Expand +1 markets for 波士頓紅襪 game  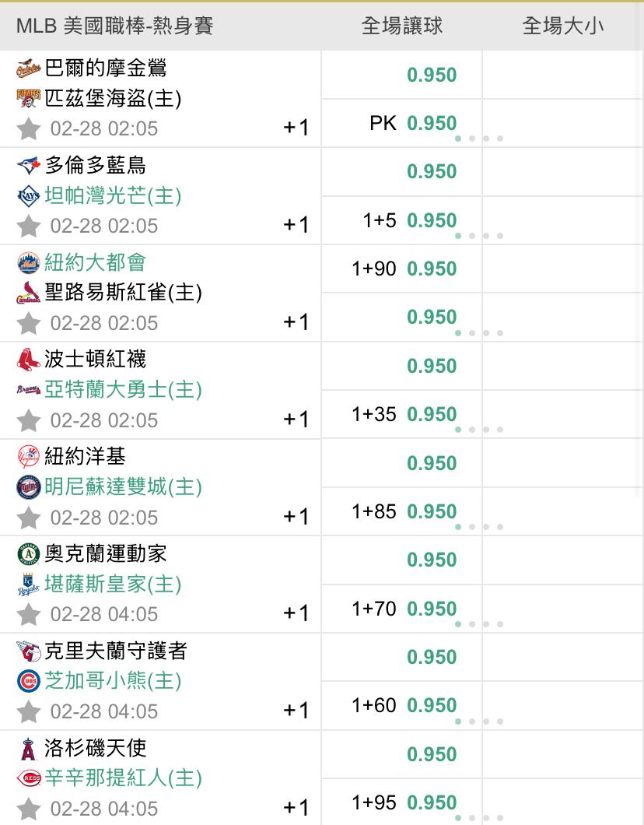click(x=296, y=420)
